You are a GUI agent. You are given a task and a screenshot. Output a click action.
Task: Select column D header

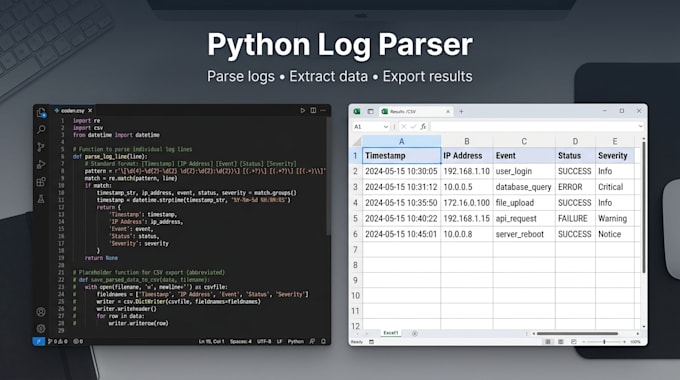pyautogui.click(x=575, y=141)
